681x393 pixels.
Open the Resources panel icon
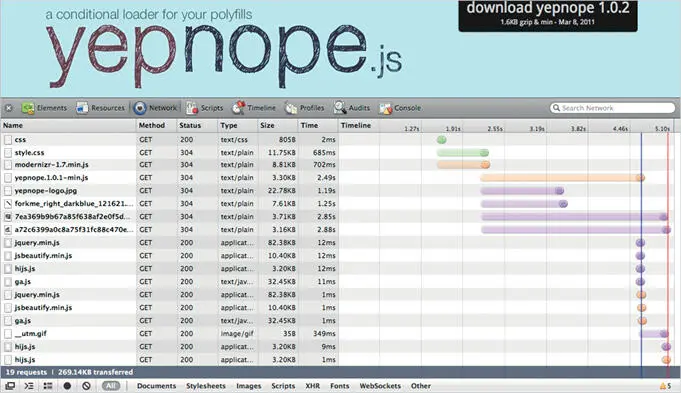(x=82, y=108)
